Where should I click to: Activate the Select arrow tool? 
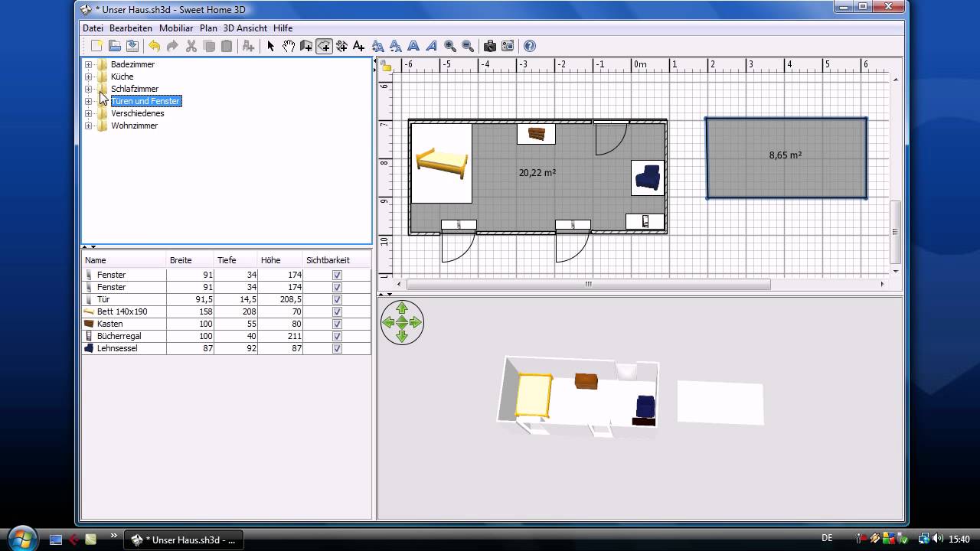pyautogui.click(x=270, y=46)
